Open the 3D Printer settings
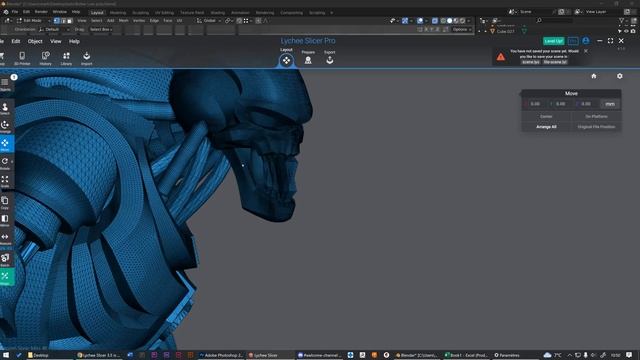 pyautogui.click(x=22, y=58)
